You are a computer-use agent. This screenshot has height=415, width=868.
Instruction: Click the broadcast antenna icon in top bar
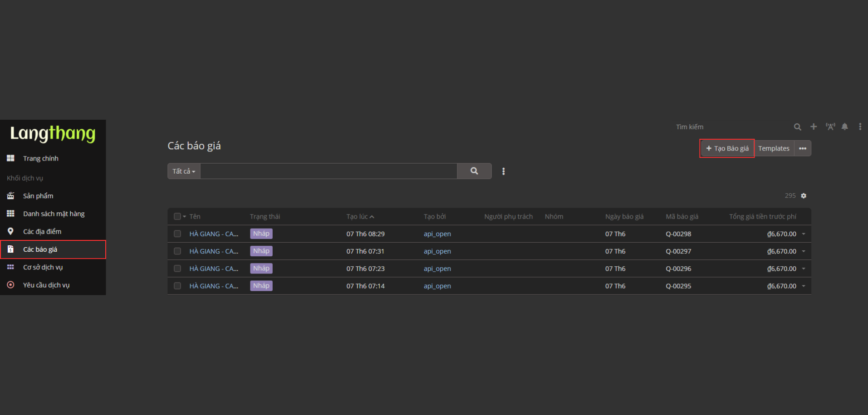click(x=830, y=127)
